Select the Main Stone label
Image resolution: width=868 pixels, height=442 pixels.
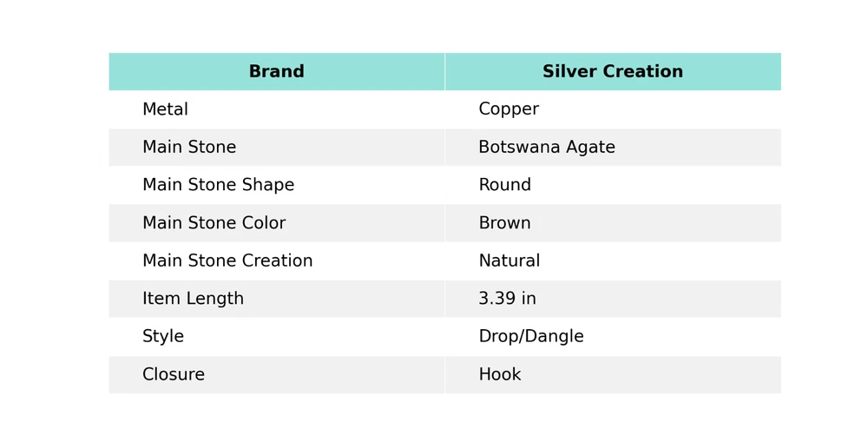coord(189,148)
